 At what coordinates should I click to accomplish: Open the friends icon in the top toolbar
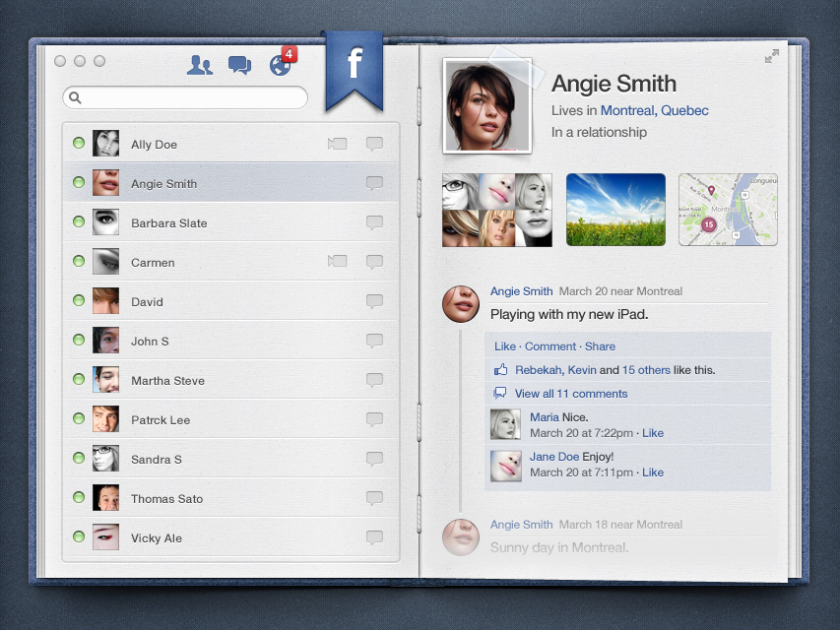pos(199,65)
